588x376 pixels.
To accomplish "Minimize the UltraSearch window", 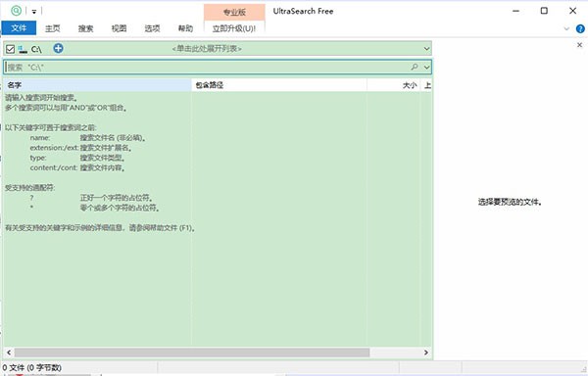I will (x=515, y=11).
